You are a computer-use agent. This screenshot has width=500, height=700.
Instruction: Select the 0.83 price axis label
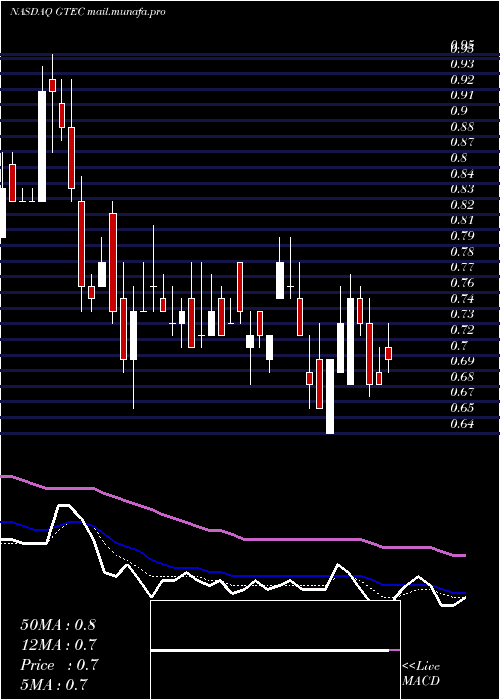(x=462, y=189)
